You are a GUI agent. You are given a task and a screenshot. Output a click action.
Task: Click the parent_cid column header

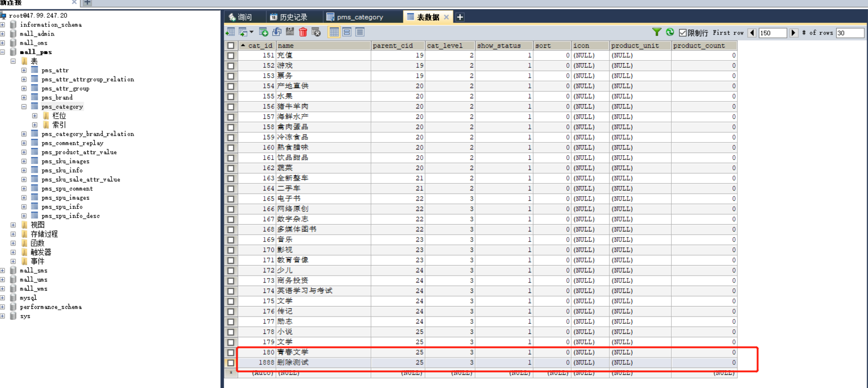[x=398, y=45]
